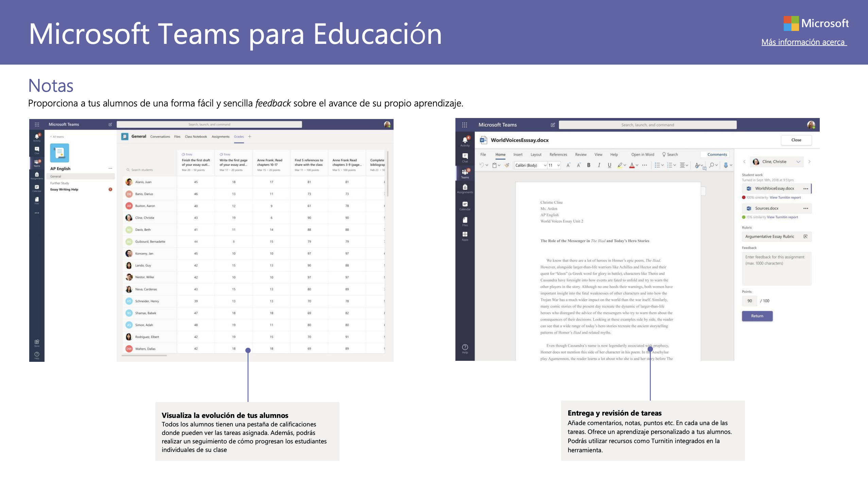Open Más información acerca link
Image resolution: width=868 pixels, height=489 pixels.
pos(803,42)
